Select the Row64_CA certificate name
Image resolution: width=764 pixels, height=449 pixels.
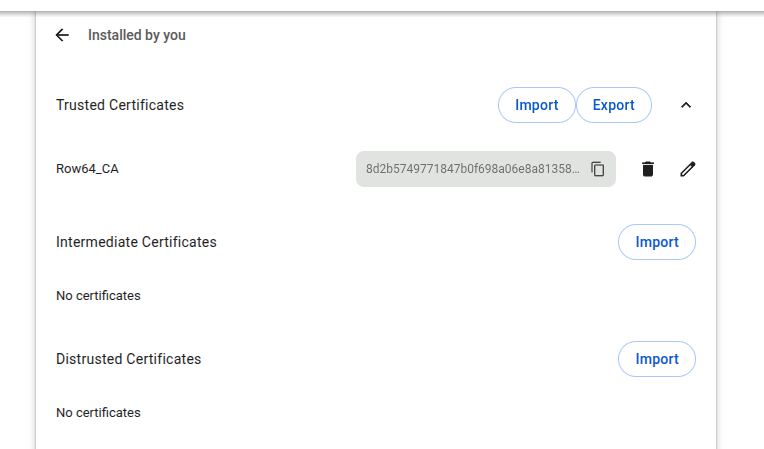[x=87, y=169]
